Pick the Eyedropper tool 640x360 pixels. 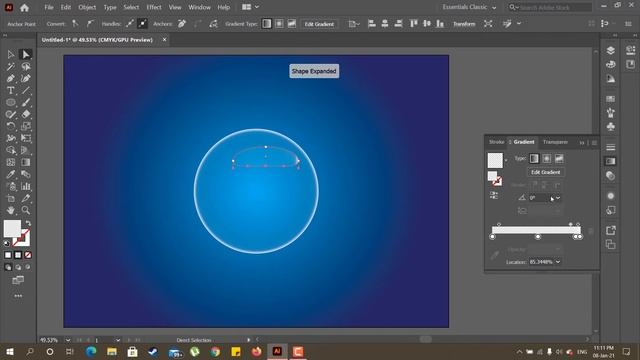pos(11,174)
